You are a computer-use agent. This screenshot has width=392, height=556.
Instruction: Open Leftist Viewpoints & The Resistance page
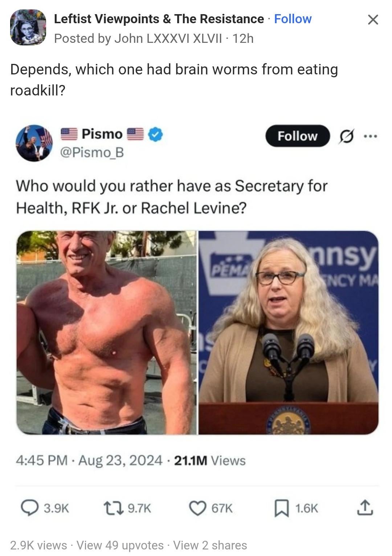click(x=159, y=19)
